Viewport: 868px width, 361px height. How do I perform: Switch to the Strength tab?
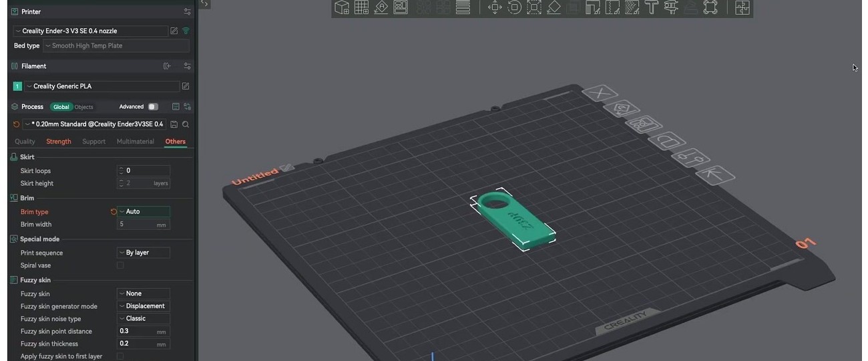coord(59,142)
